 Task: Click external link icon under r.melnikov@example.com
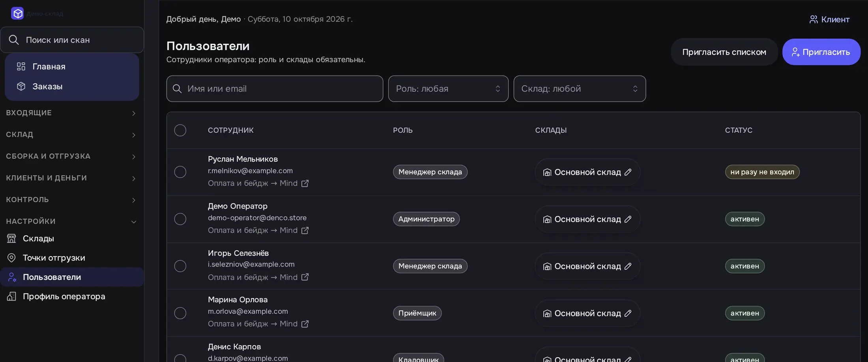(x=305, y=183)
